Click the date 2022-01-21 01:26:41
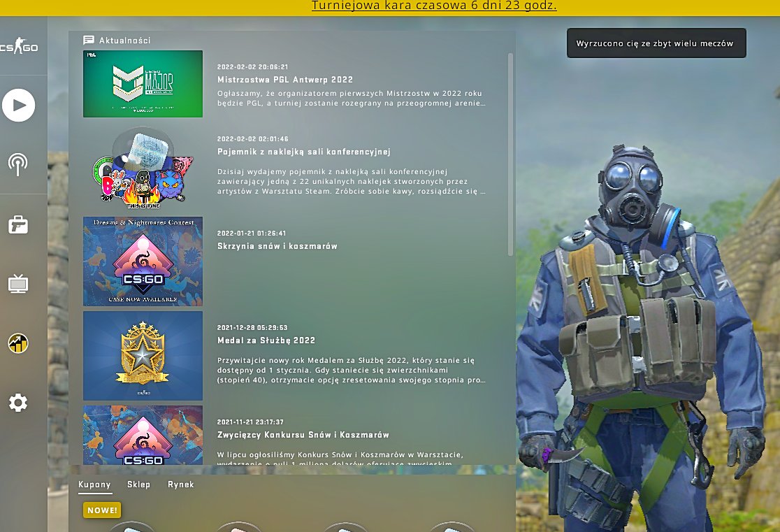The height and width of the screenshot is (532, 780). [252, 233]
